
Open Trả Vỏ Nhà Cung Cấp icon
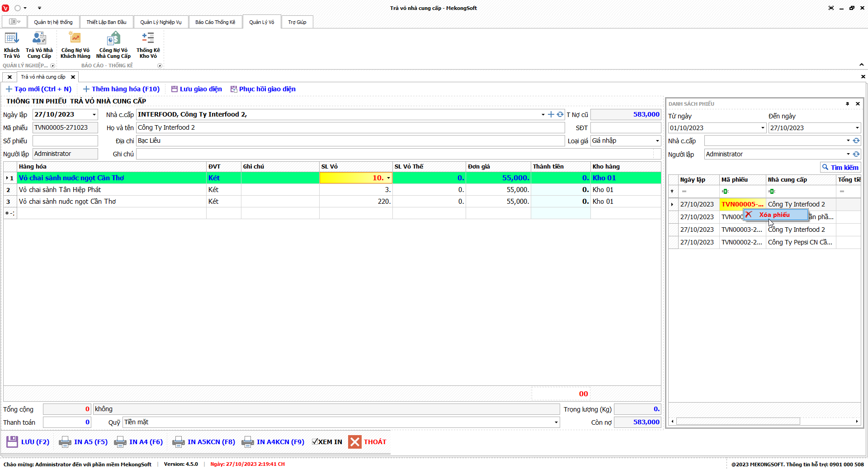point(39,45)
